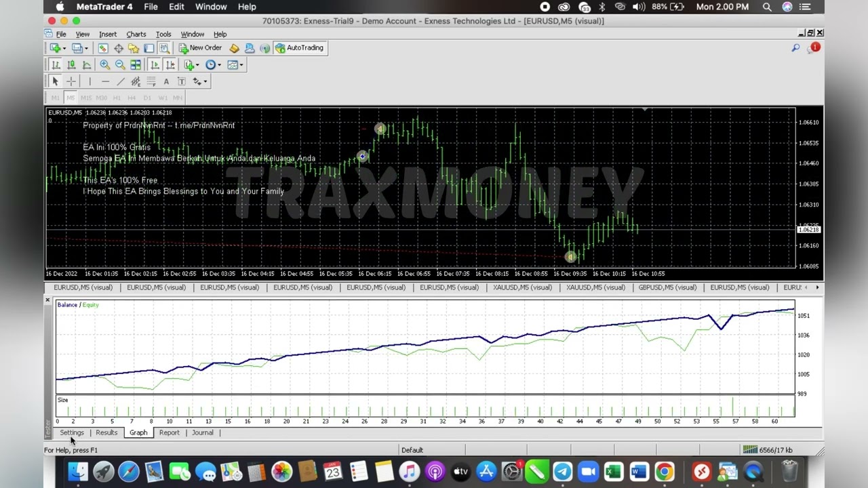Select the text label tool
The width and height of the screenshot is (868, 488).
click(x=181, y=81)
